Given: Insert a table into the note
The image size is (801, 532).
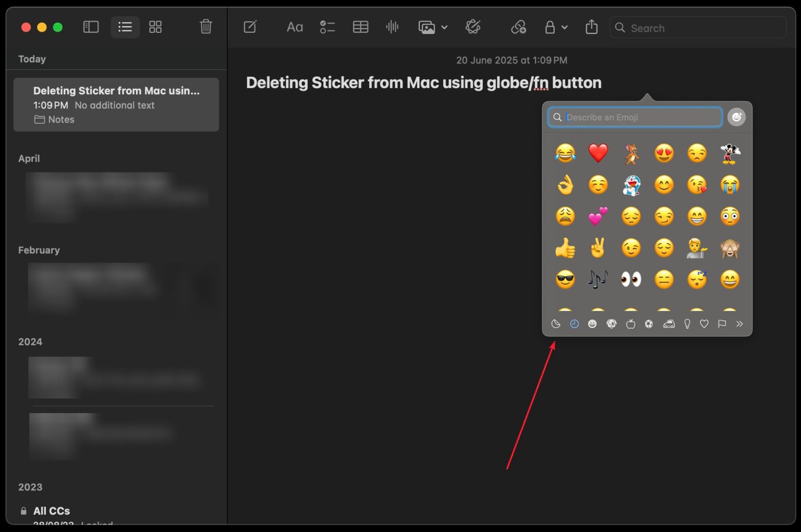Looking at the screenshot, I should coord(360,27).
